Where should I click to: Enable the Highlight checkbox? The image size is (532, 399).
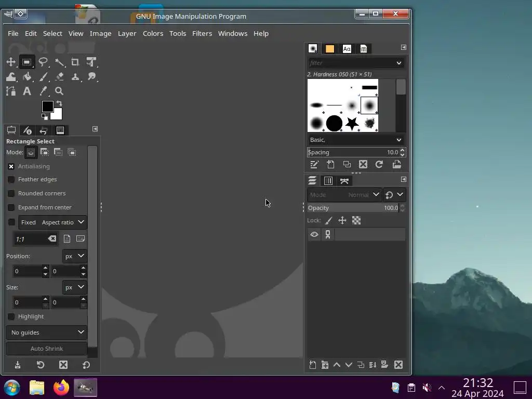[11, 316]
